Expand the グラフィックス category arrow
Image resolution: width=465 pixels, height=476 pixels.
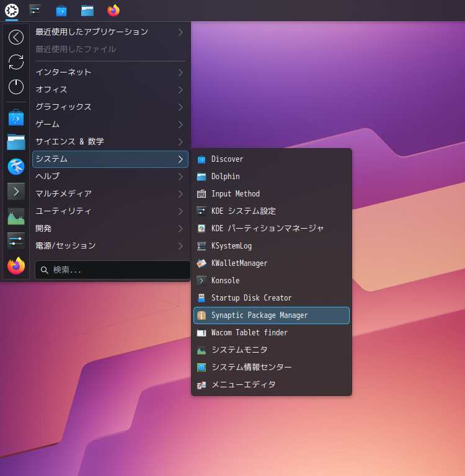click(180, 107)
